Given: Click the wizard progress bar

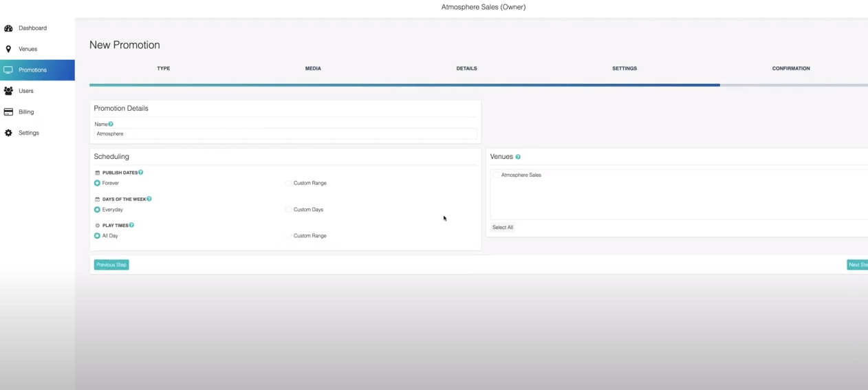Looking at the screenshot, I should (479, 85).
